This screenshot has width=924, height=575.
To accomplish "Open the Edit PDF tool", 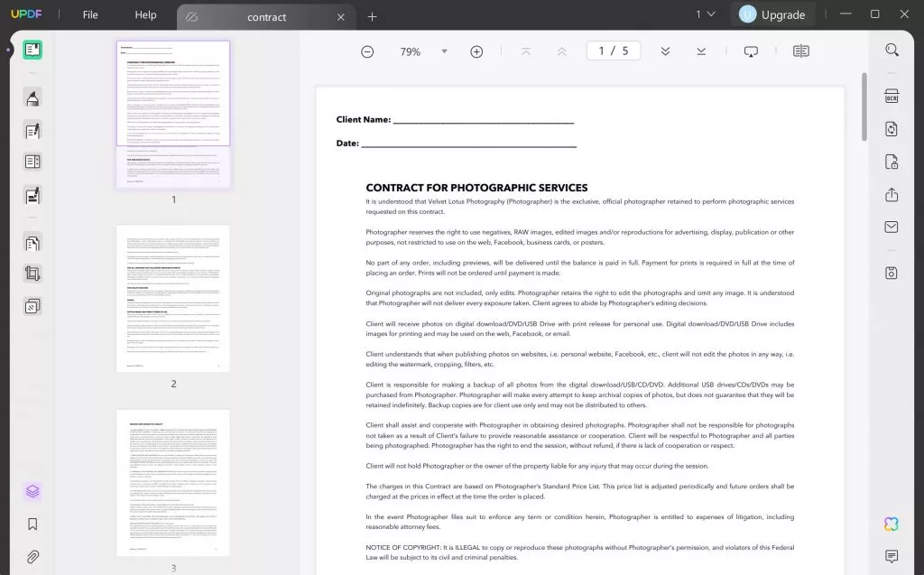I will point(32,131).
